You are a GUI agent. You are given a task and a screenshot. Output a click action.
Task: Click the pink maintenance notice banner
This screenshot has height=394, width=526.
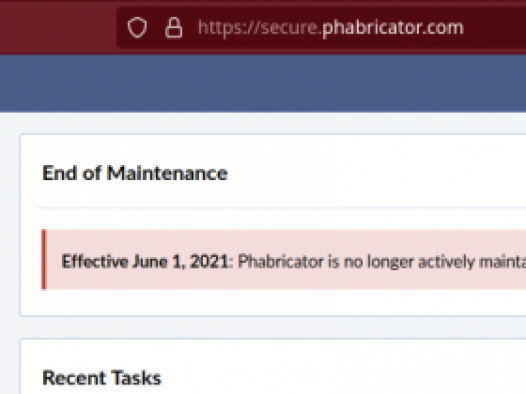tap(283, 259)
